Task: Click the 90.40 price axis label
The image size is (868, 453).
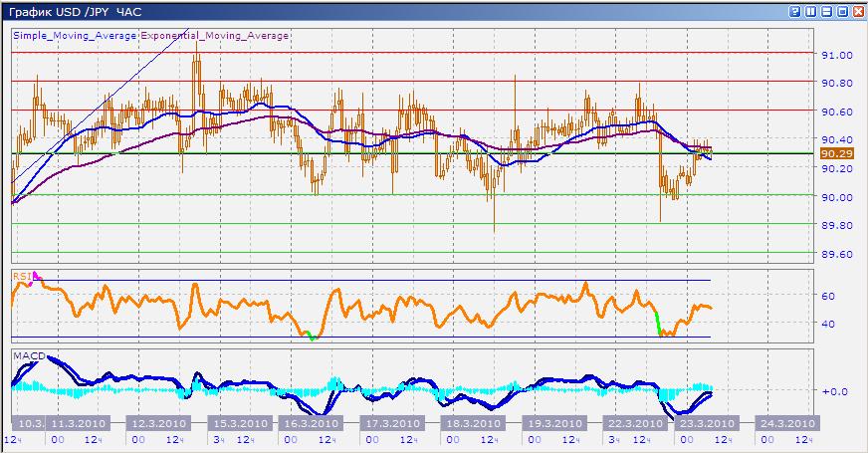Action: (x=837, y=140)
